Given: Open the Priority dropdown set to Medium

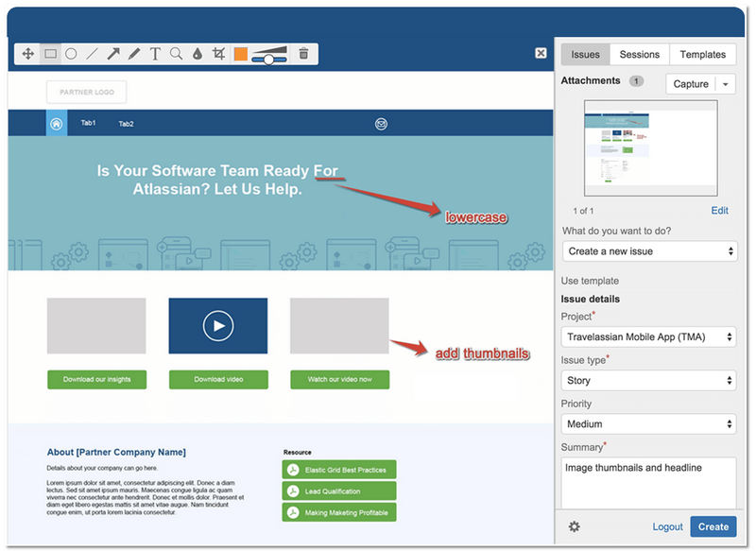Looking at the screenshot, I should coord(648,423).
